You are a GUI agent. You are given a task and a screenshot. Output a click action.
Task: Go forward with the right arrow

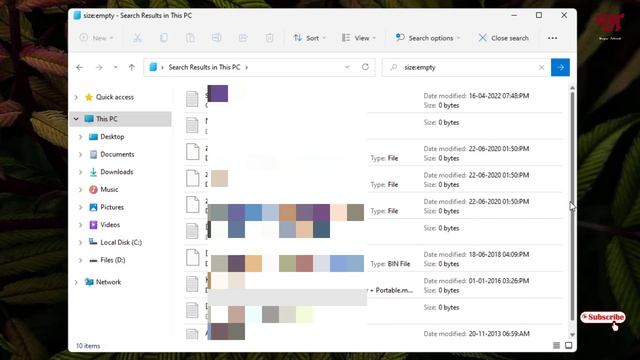(99, 67)
